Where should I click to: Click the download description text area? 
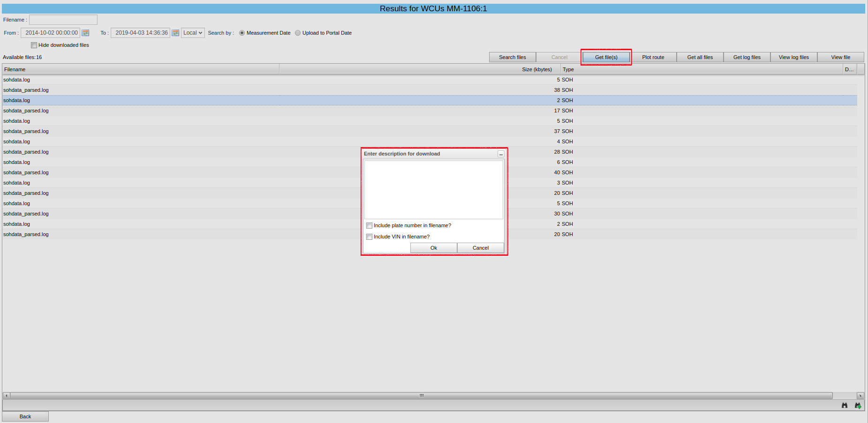(x=433, y=190)
